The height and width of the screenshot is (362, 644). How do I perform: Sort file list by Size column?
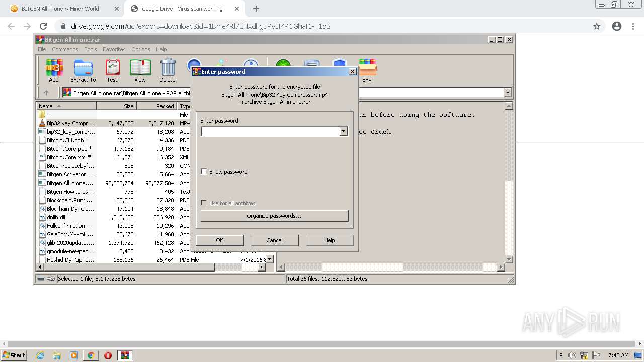tap(117, 106)
